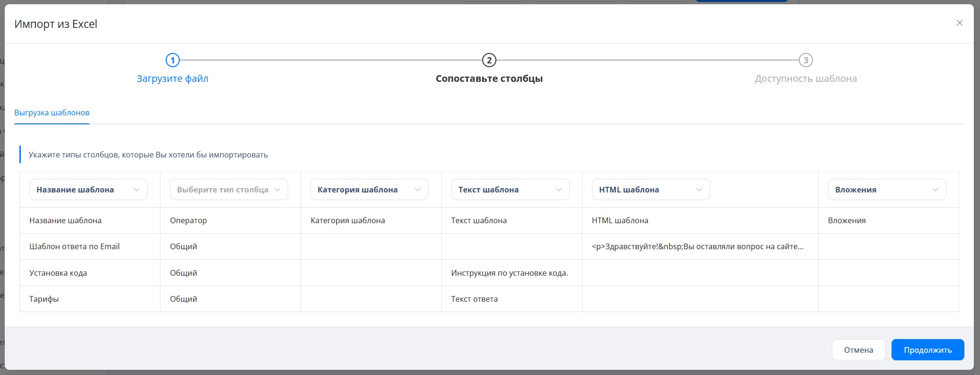Expand the 'Категория шаблона' column dropdown
This screenshot has height=375, width=980.
pyautogui.click(x=370, y=190)
